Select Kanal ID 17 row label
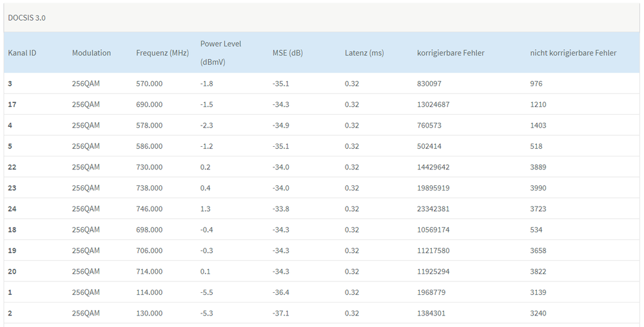The image size is (644, 327). (13, 104)
